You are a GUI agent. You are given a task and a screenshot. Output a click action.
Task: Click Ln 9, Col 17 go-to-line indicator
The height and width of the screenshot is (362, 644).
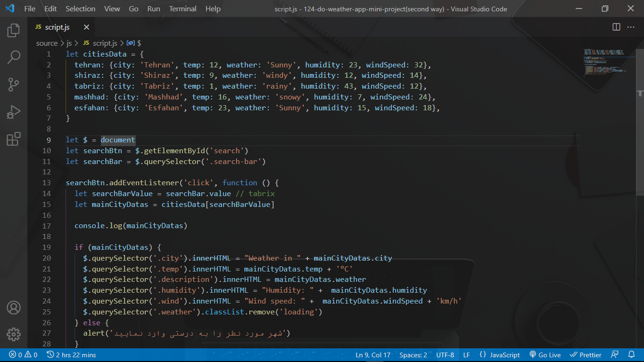373,355
